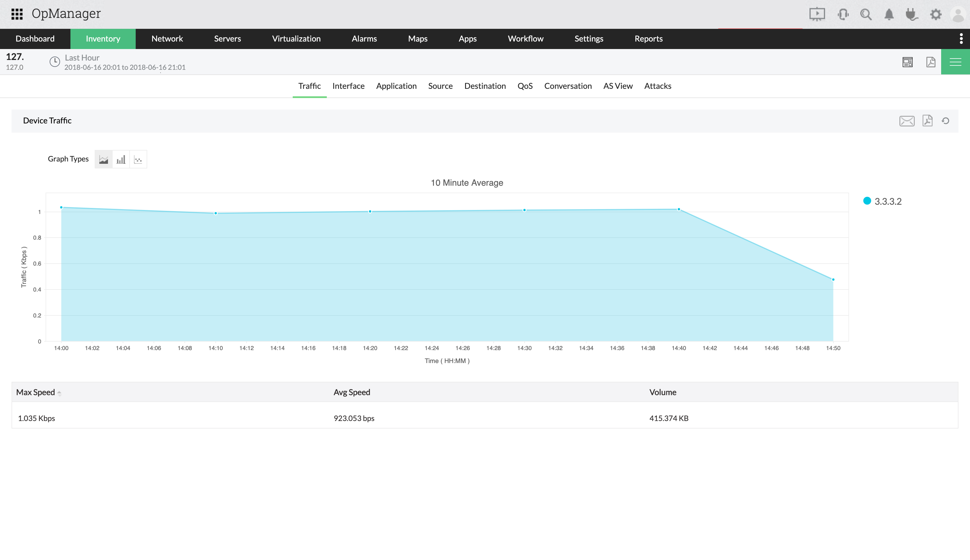Click the presentation screen icon in header
This screenshot has height=560, width=970.
(817, 14)
